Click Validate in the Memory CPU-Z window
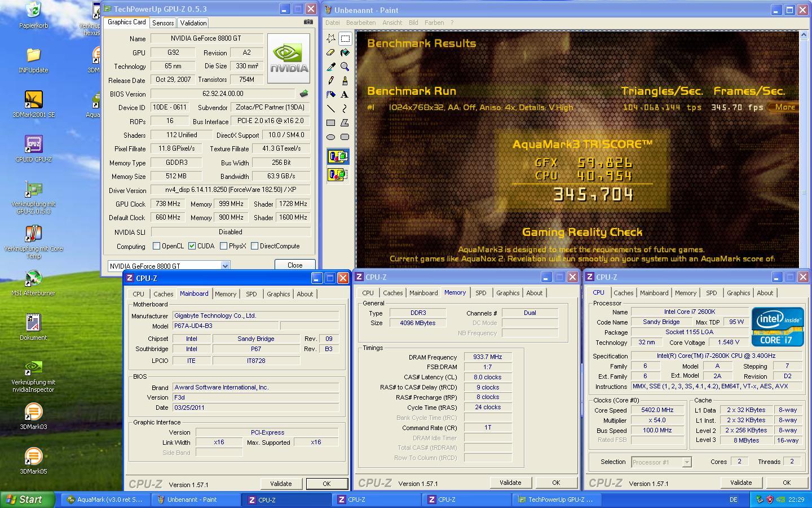The image size is (812, 508). [510, 483]
